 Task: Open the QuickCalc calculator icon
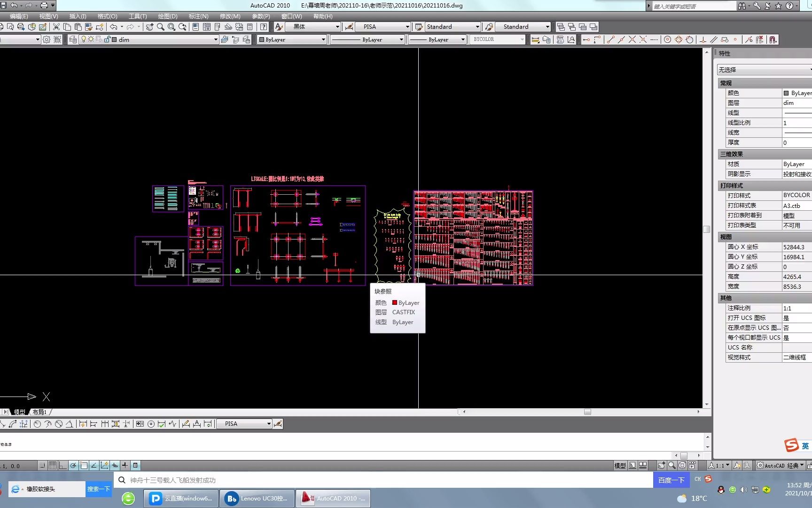tap(250, 27)
